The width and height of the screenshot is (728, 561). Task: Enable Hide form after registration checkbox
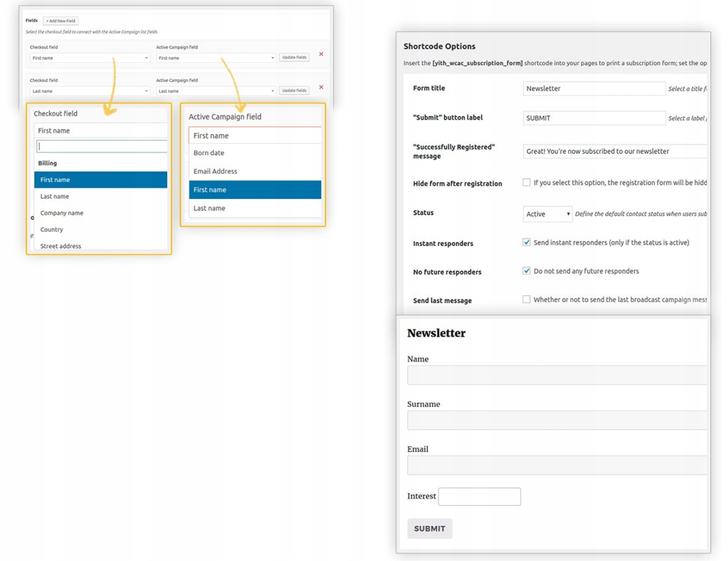(x=526, y=182)
